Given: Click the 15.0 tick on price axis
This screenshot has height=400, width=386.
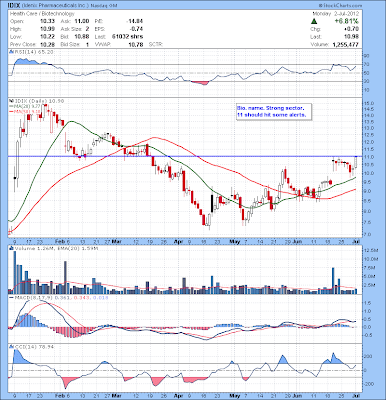Looking at the screenshot, I should click(368, 103).
